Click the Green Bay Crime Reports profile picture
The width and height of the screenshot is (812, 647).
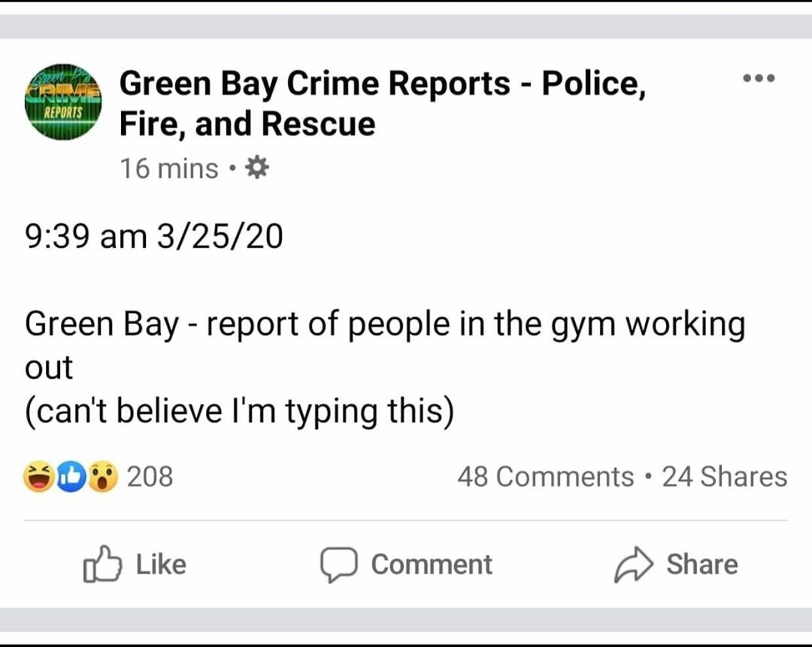(63, 102)
